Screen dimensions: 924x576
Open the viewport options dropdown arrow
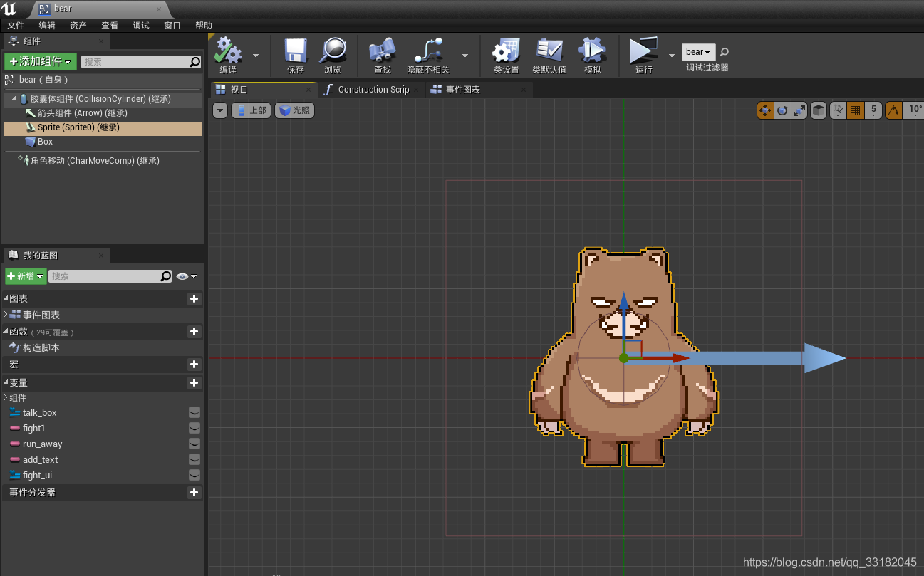coord(220,110)
